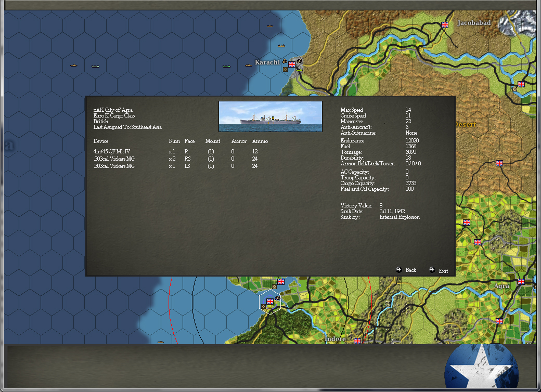Select the .303cal Vickers MG x1 LS row
The width and height of the screenshot is (541, 392).
(176, 166)
